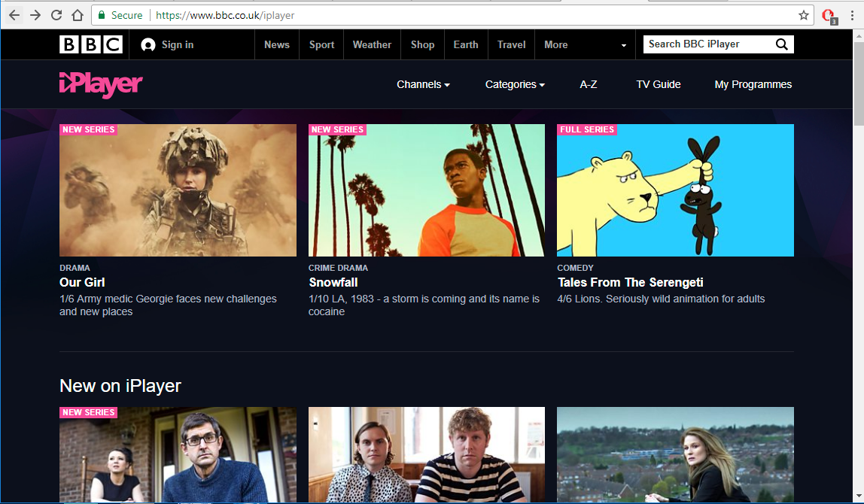The width and height of the screenshot is (864, 504).
Task: Open the TV Guide
Action: (659, 84)
